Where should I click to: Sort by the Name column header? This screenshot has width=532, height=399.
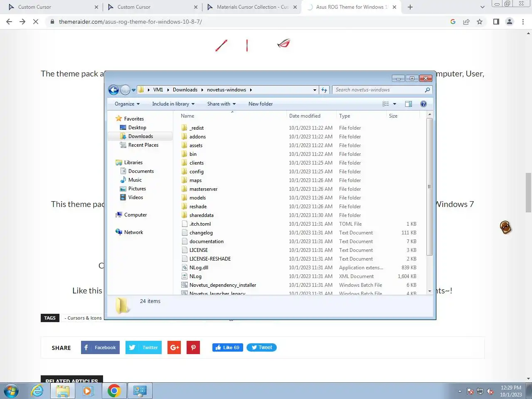pos(232,116)
